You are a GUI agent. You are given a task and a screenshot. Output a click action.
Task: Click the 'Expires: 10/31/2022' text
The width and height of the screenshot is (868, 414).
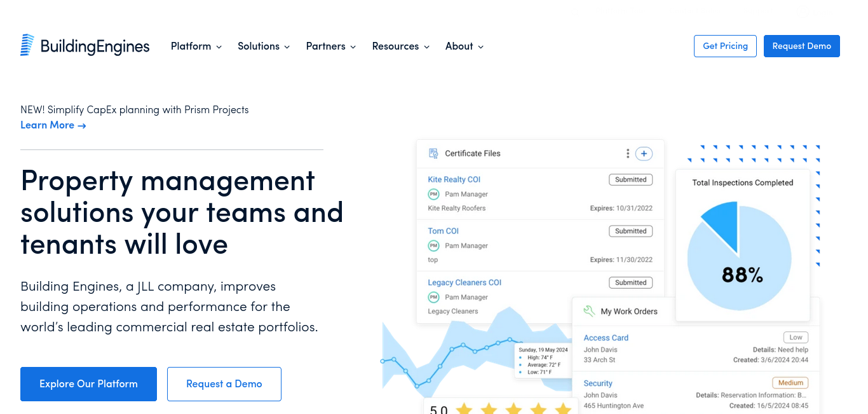[x=621, y=209]
